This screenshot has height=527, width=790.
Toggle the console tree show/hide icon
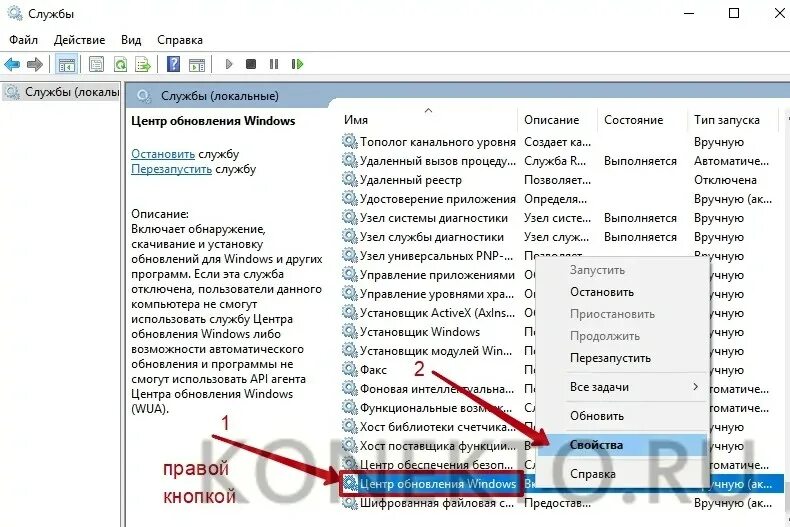67,64
